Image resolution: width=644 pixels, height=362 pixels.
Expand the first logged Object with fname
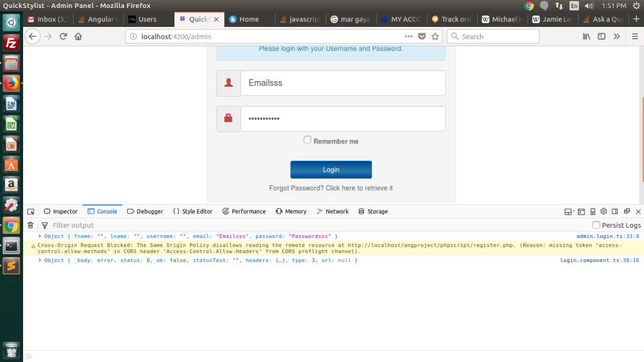coord(40,236)
